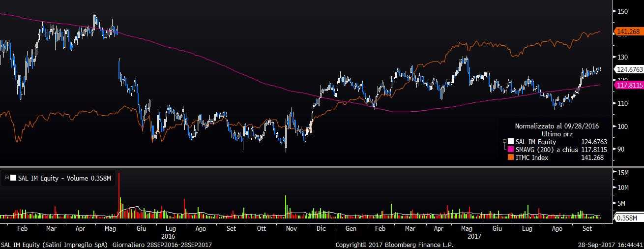Screen dimensions: 644x249
Task: Click the white swatch in the volume legend
Action: tap(13, 178)
